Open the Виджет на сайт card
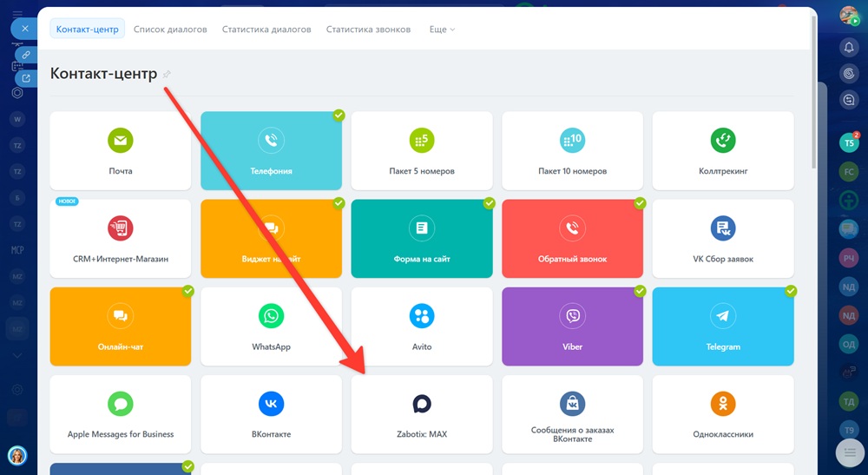 (x=271, y=239)
